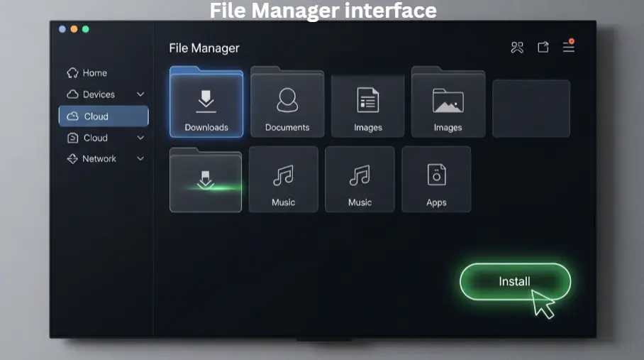
Task: Click the share icon in top-right toolbar
Action: pyautogui.click(x=543, y=48)
